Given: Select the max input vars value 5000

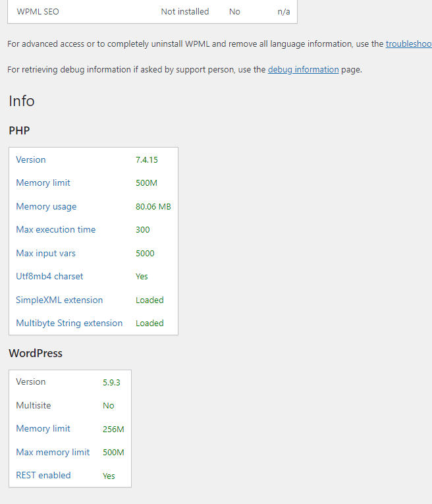Looking at the screenshot, I should tap(145, 253).
